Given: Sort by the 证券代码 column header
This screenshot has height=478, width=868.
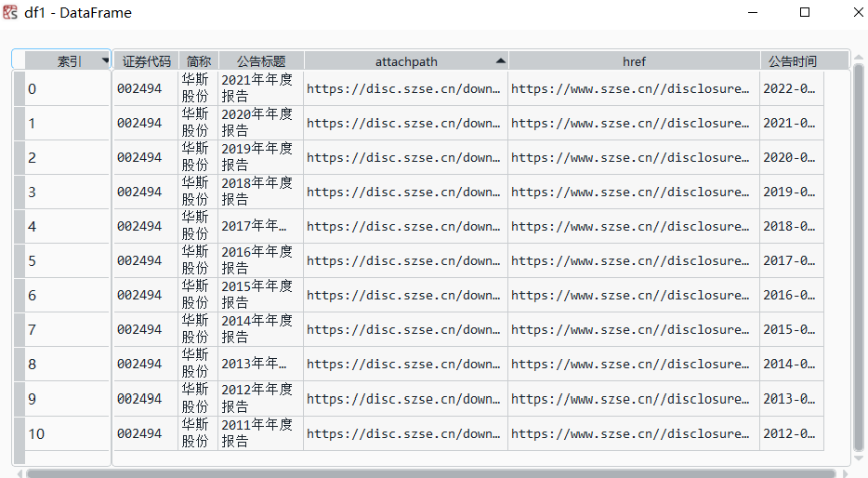Looking at the screenshot, I should [146, 61].
